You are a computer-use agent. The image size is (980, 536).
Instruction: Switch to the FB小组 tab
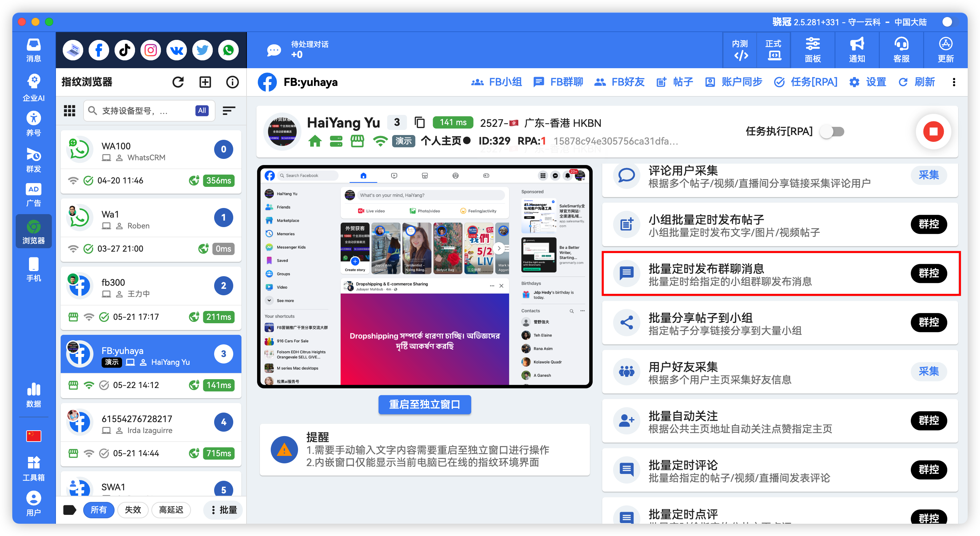(x=497, y=82)
